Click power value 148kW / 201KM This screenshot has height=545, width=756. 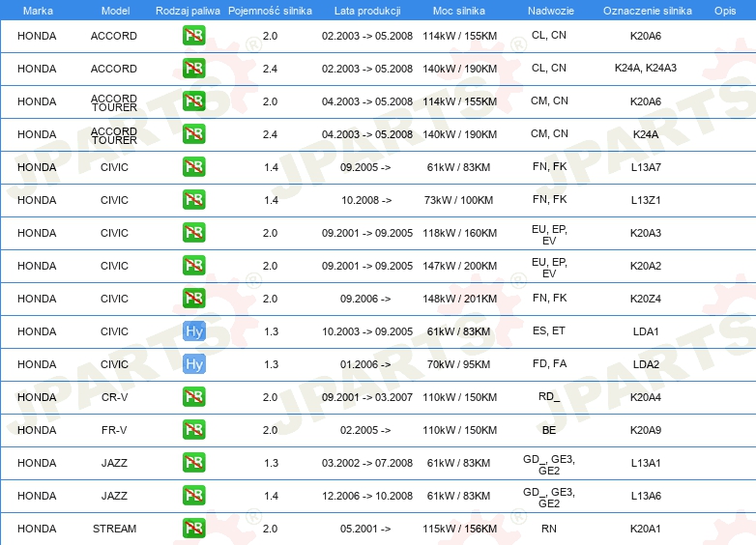459,299
